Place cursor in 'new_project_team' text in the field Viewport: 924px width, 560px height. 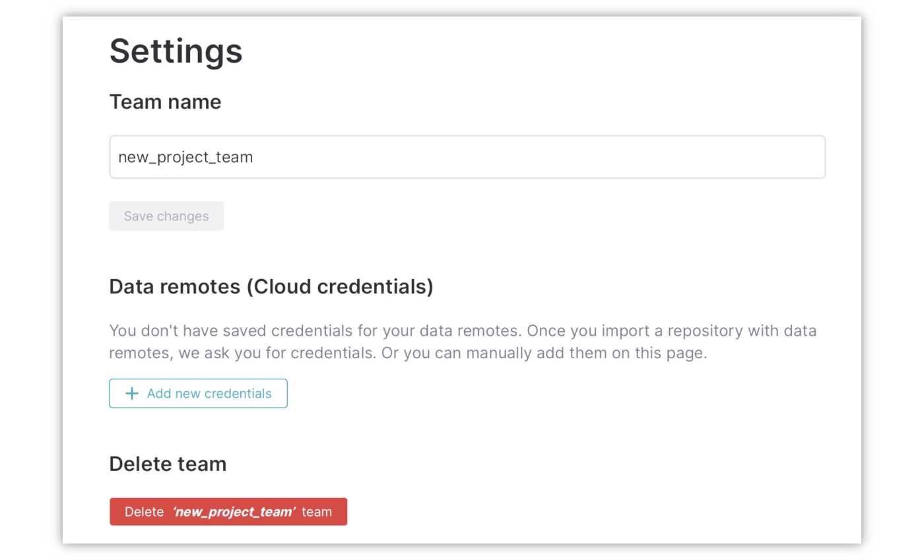point(185,158)
